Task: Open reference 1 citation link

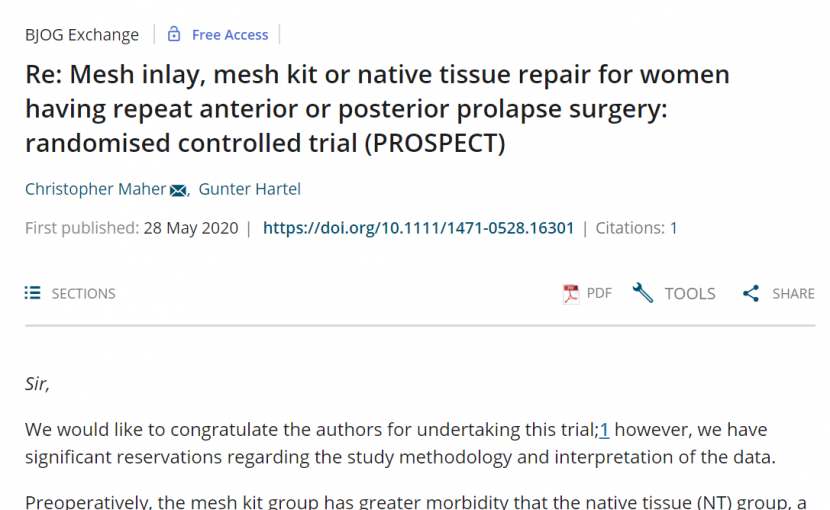Action: (x=604, y=430)
